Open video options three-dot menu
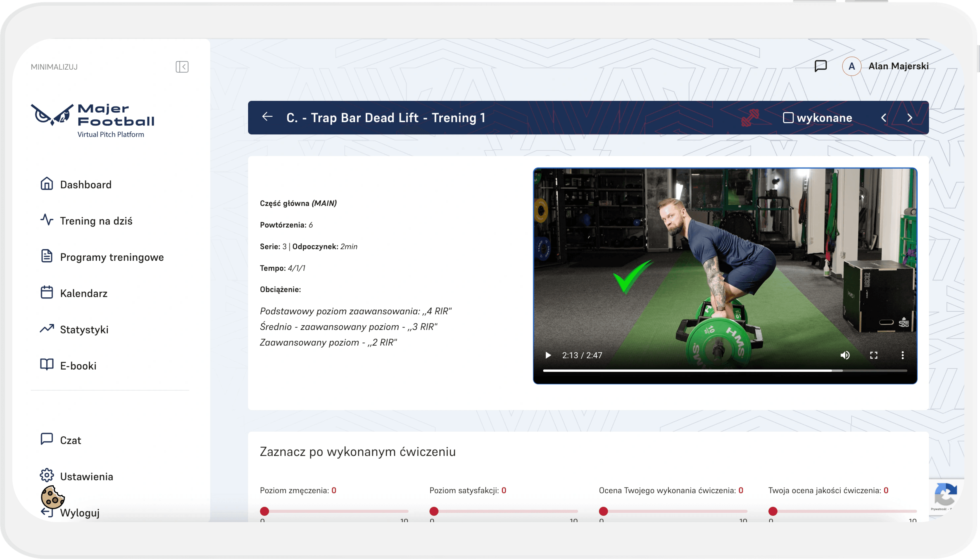Image resolution: width=980 pixels, height=559 pixels. pos(903,355)
